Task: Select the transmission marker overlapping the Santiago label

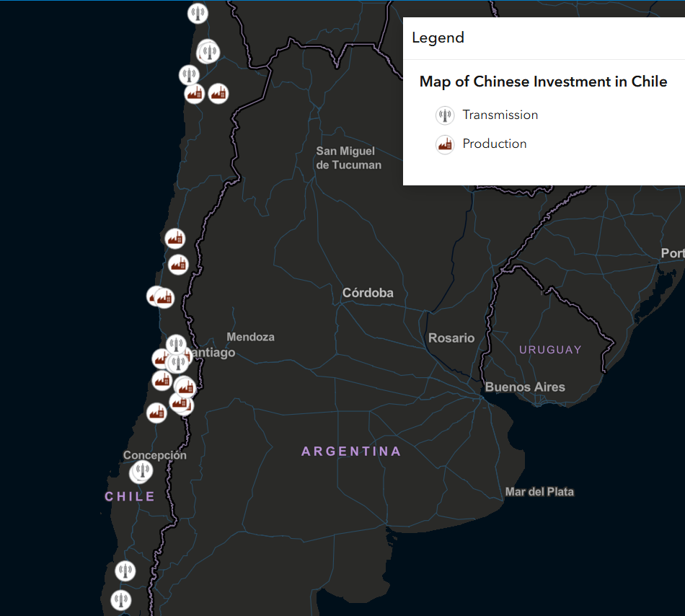Action: coord(178,363)
